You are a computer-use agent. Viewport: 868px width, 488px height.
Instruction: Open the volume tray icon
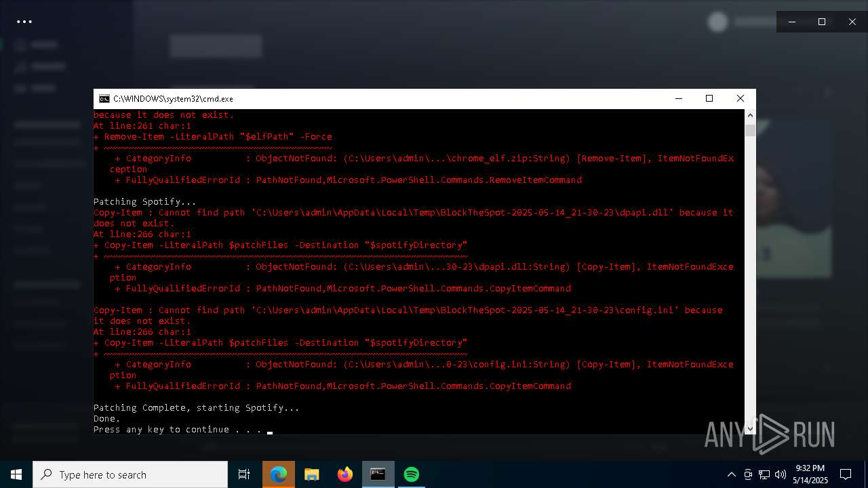(781, 474)
